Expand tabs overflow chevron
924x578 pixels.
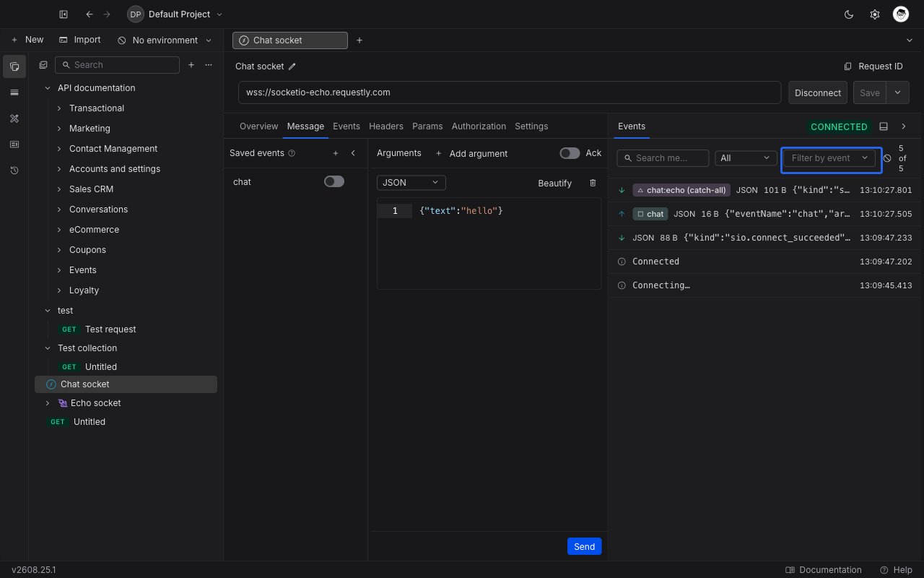[x=909, y=40]
